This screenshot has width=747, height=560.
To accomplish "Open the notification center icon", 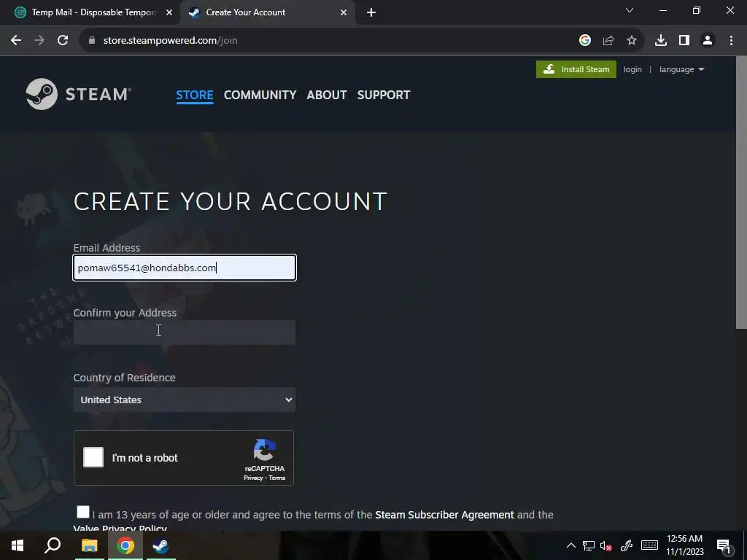I will click(x=723, y=545).
